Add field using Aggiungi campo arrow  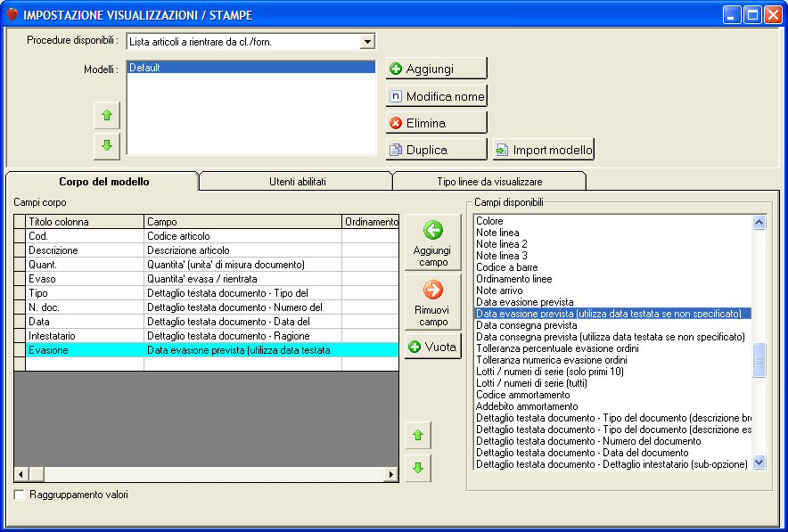click(x=432, y=242)
